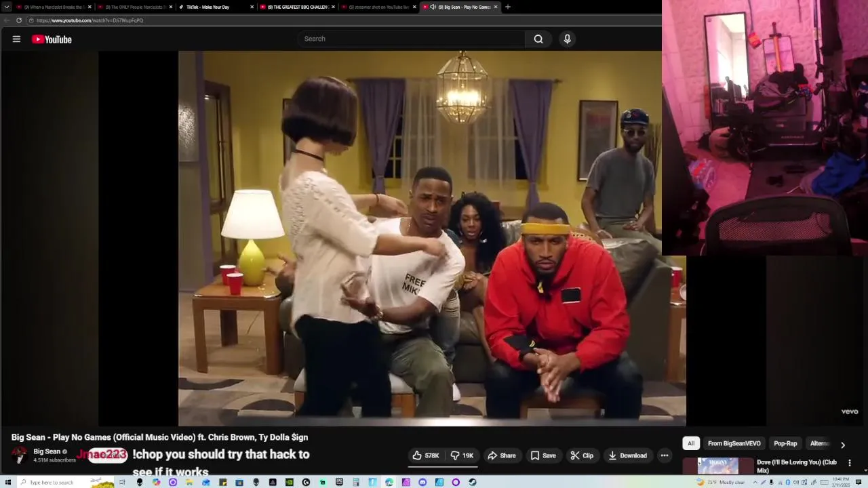Close the TikTok tab
The width and height of the screenshot is (868, 488).
[252, 7]
